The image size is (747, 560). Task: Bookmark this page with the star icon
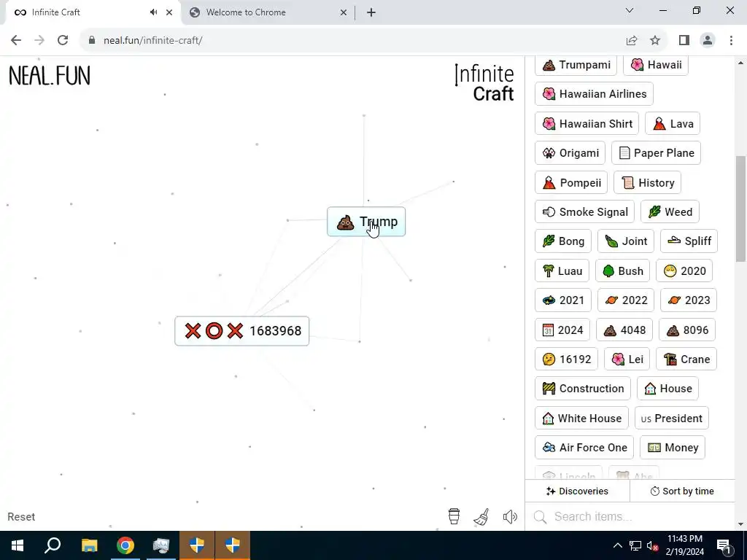click(655, 41)
